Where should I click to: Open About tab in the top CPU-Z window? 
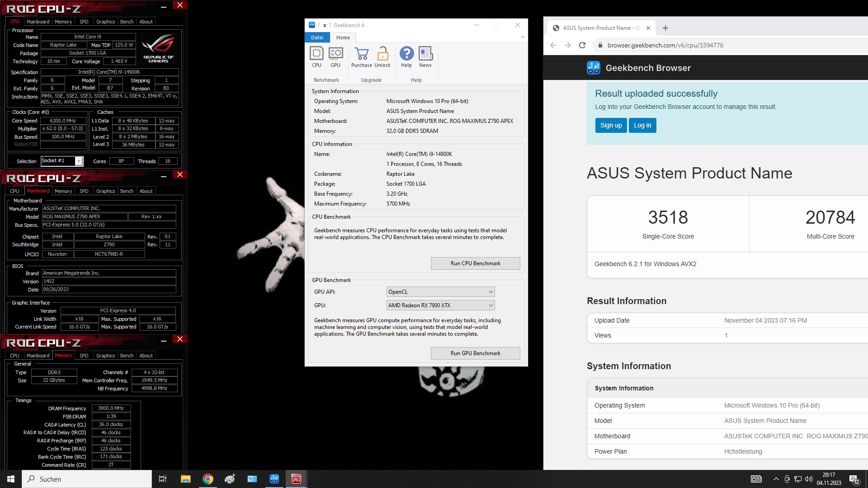click(x=146, y=22)
